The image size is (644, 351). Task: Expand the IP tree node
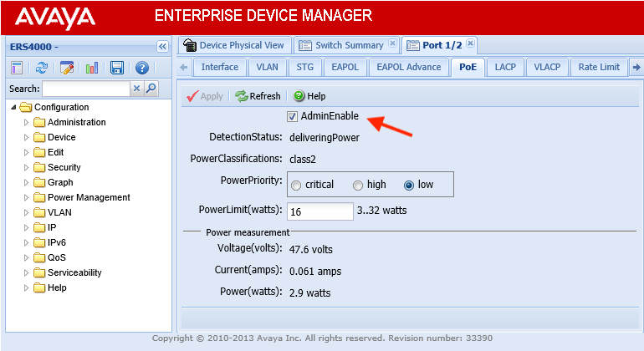coord(26,228)
